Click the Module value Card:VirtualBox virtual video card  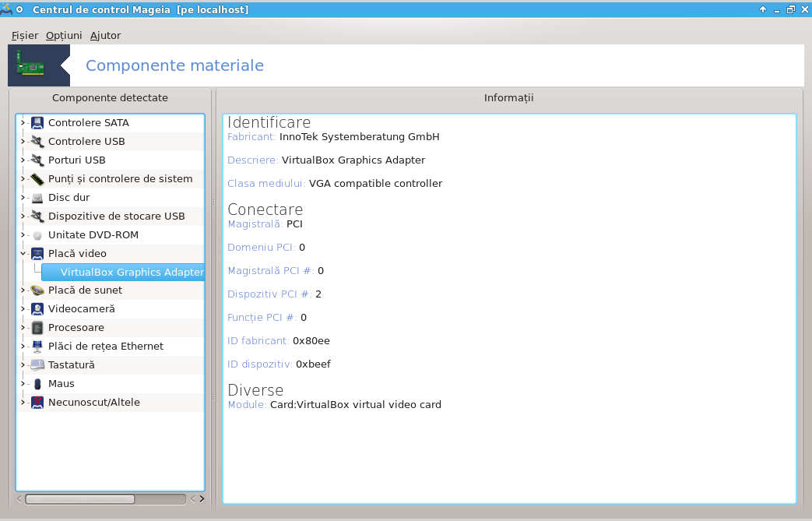coord(356,404)
